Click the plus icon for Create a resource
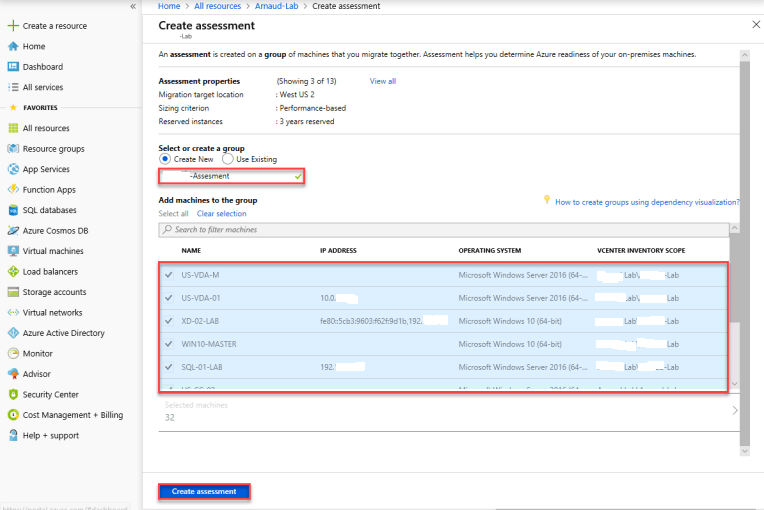The image size is (764, 510). 13,25
